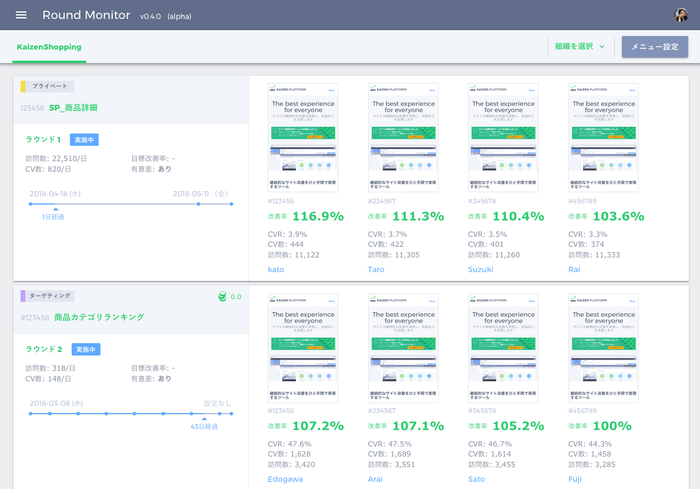The image size is (700, 489).
Task: Click the yellow プライベート tag marker
Action: point(23,87)
